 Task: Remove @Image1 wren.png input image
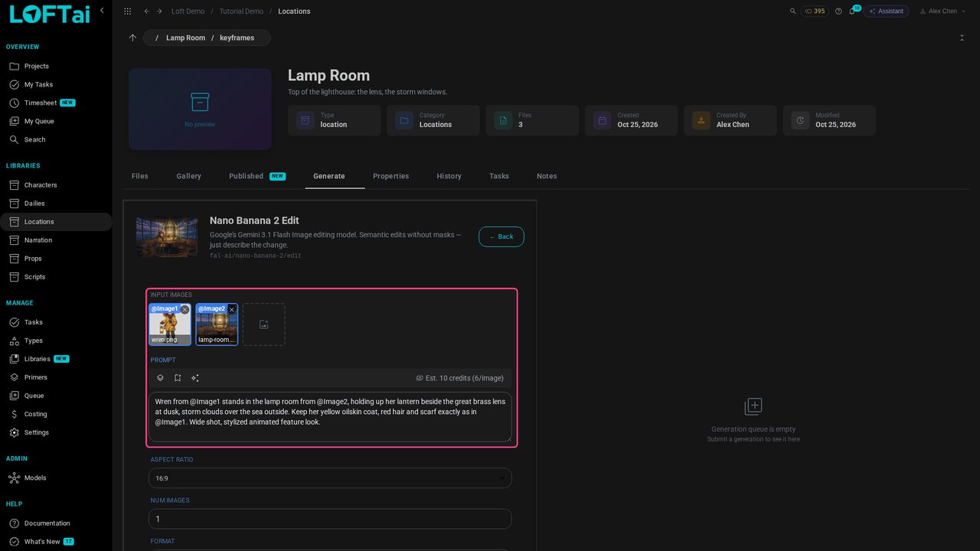[185, 310]
